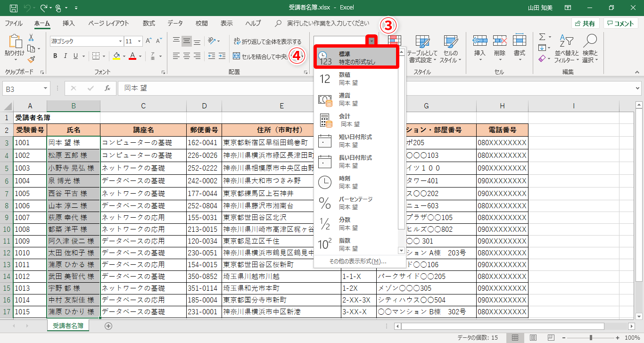
Task: Click the text orientation icon
Action: (x=212, y=41)
